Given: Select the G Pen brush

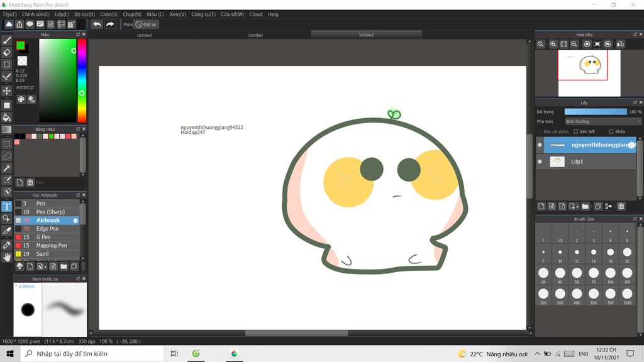Looking at the screenshot, I should tap(47, 237).
